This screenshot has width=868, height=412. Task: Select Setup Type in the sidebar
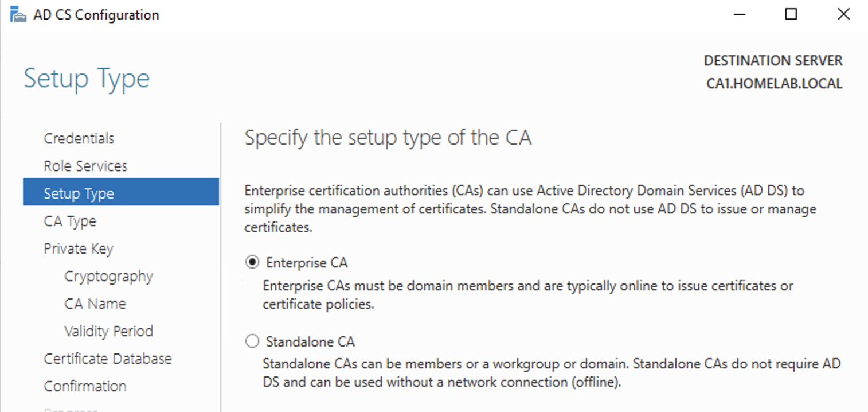tap(121, 193)
